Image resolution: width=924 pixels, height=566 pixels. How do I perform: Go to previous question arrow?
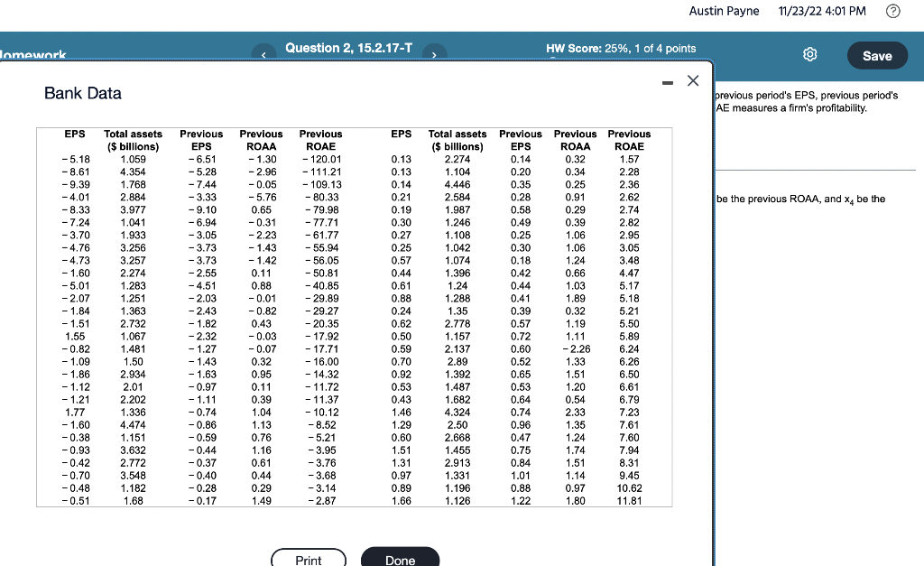263,54
